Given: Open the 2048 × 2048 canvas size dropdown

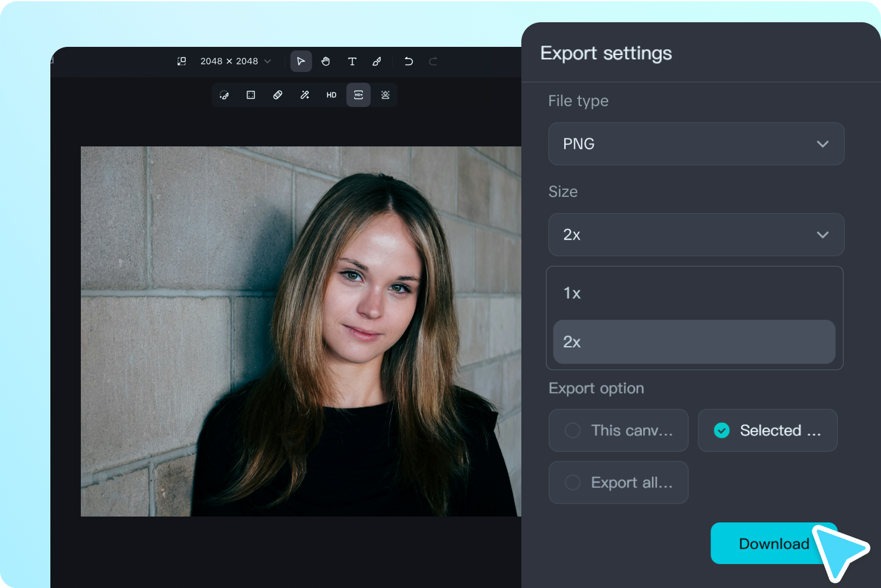Looking at the screenshot, I should 235,61.
